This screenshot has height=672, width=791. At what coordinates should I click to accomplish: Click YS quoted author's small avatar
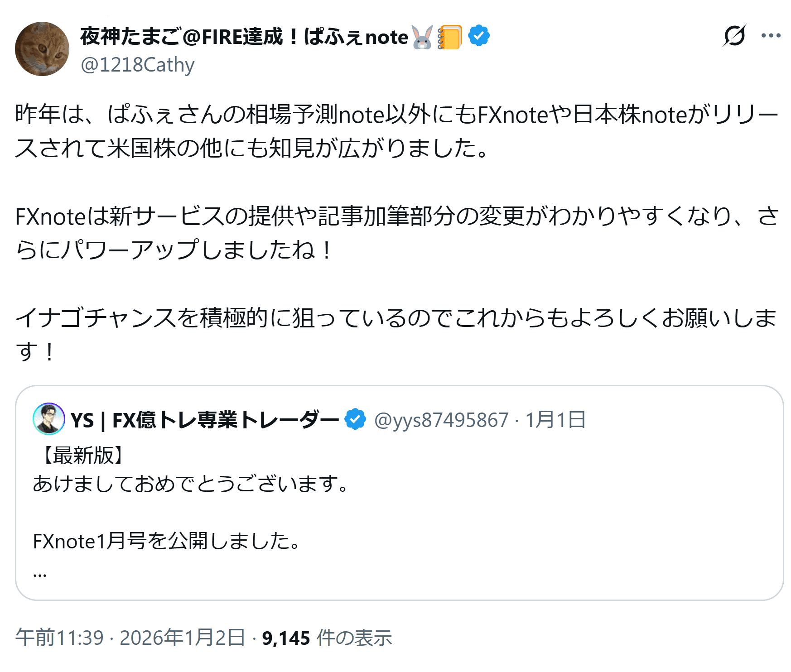pyautogui.click(x=49, y=419)
